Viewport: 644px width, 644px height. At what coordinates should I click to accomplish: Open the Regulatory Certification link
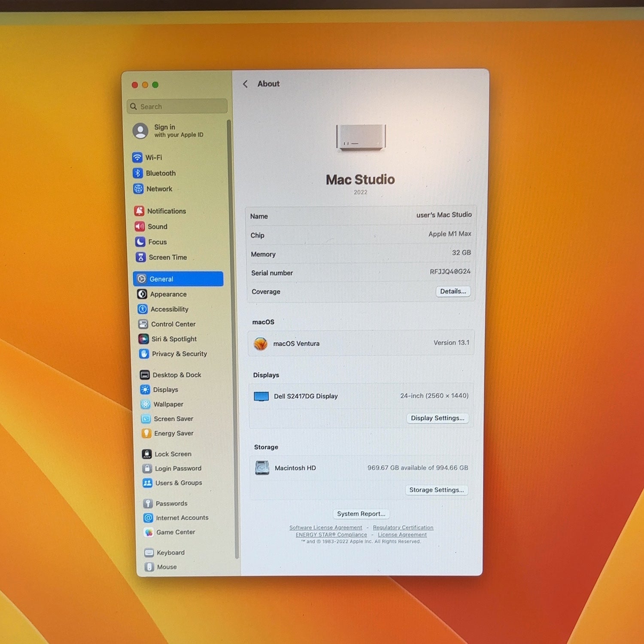(x=403, y=528)
